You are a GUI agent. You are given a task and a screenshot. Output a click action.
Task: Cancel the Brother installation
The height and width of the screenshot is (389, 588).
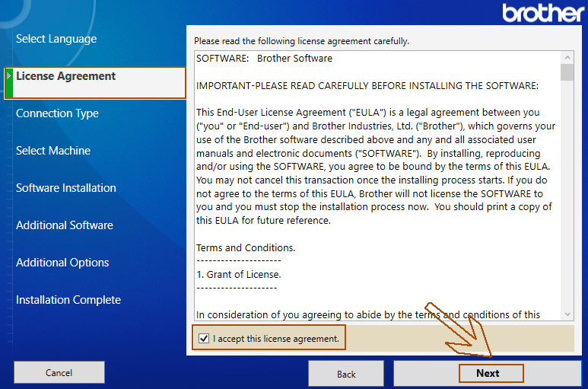(59, 372)
